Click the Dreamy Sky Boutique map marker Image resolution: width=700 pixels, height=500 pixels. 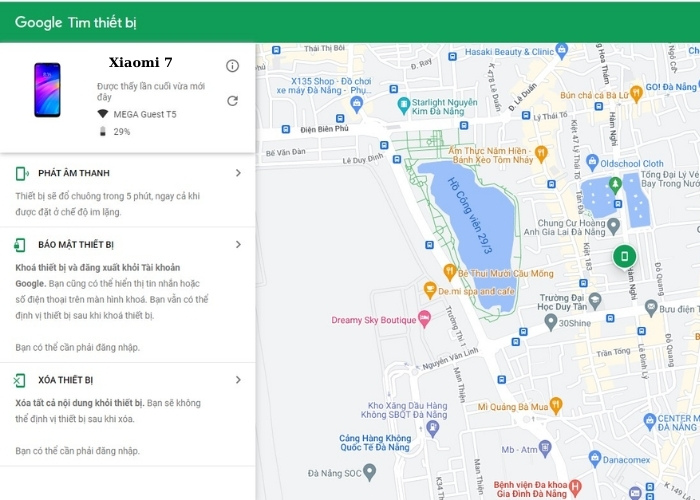[424, 319]
